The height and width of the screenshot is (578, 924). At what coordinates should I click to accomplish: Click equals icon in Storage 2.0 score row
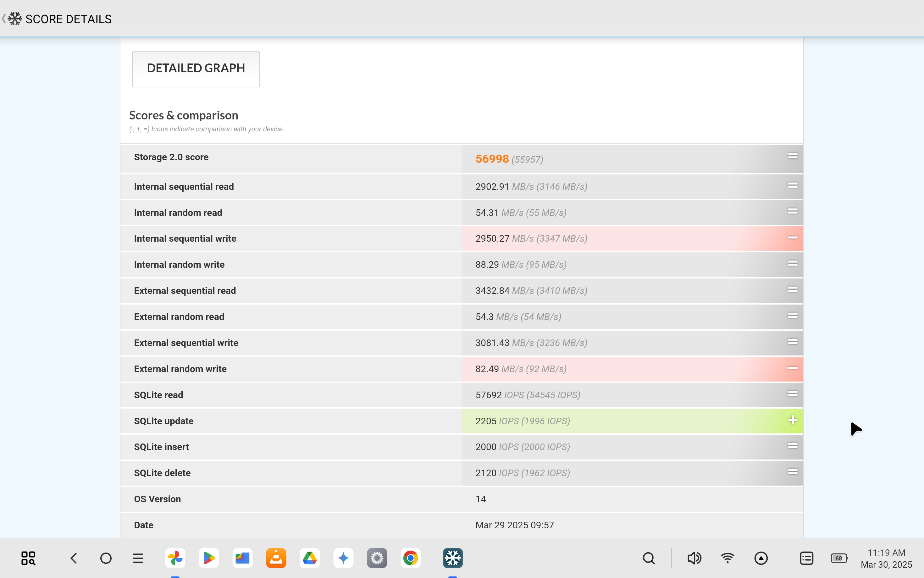793,156
